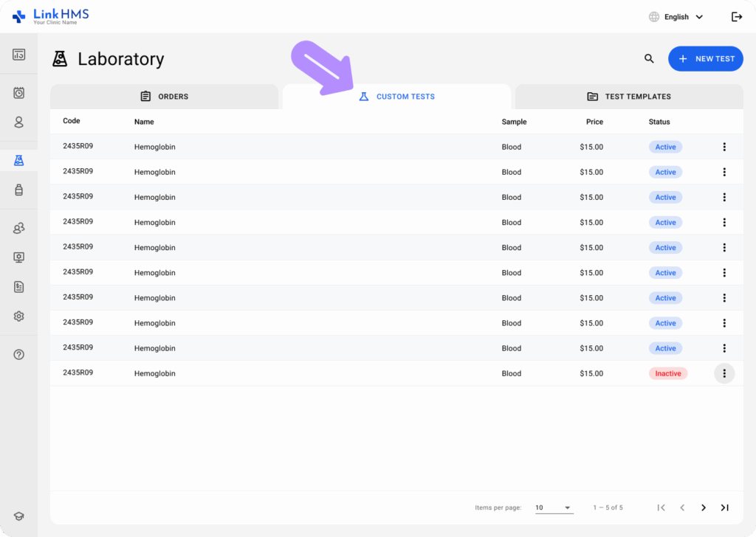Click the monitor screen sidebar icon
This screenshot has height=537, width=756.
point(18,257)
